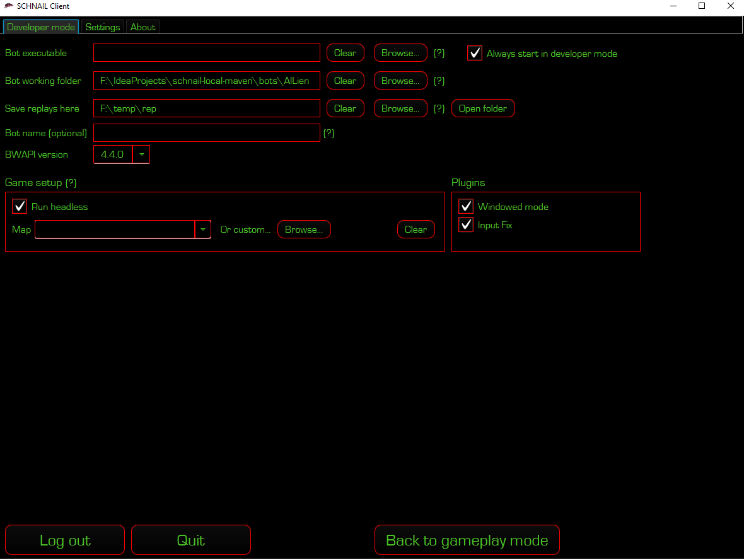Open the Settings tab
The height and width of the screenshot is (560, 744).
103,27
